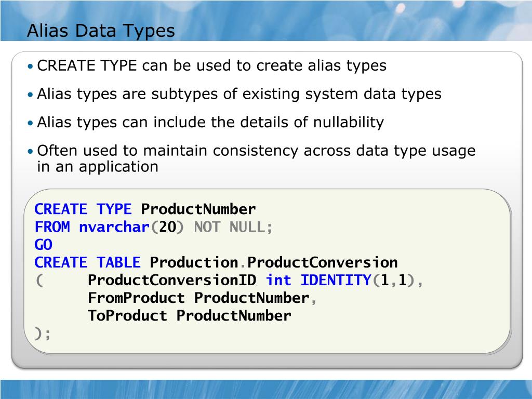Click 'CREATE TABLE' keyword in code

coord(87,262)
